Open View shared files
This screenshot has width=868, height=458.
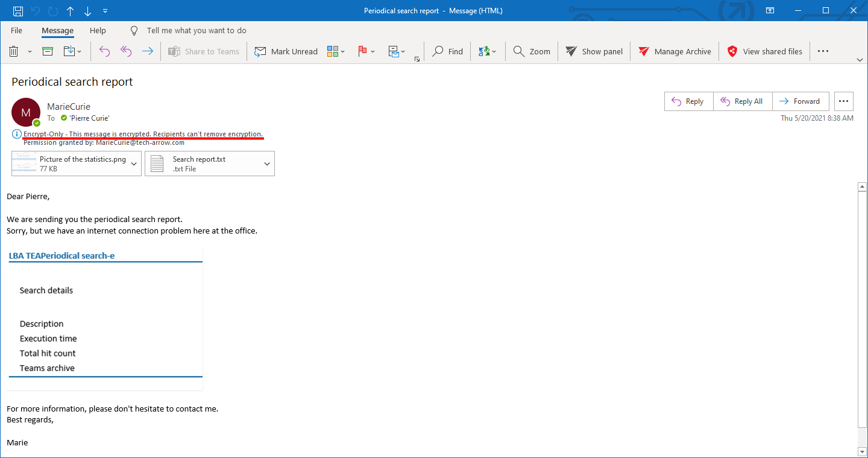tap(764, 51)
